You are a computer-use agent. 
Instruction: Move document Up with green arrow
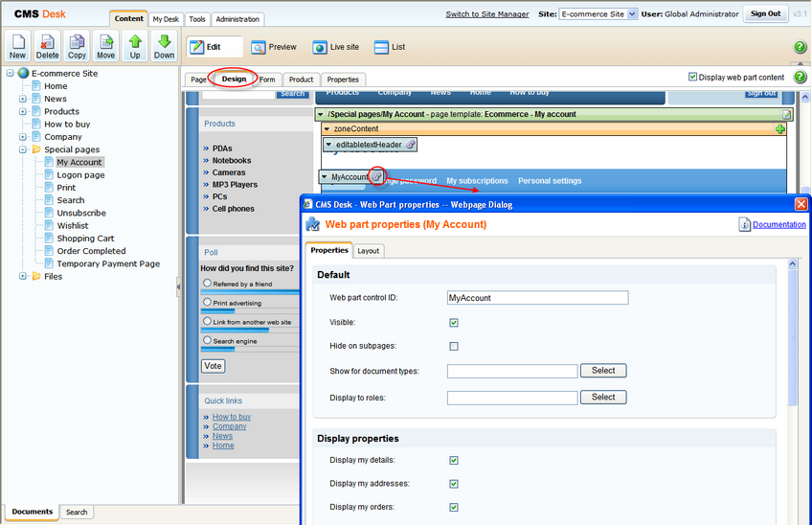[x=135, y=46]
